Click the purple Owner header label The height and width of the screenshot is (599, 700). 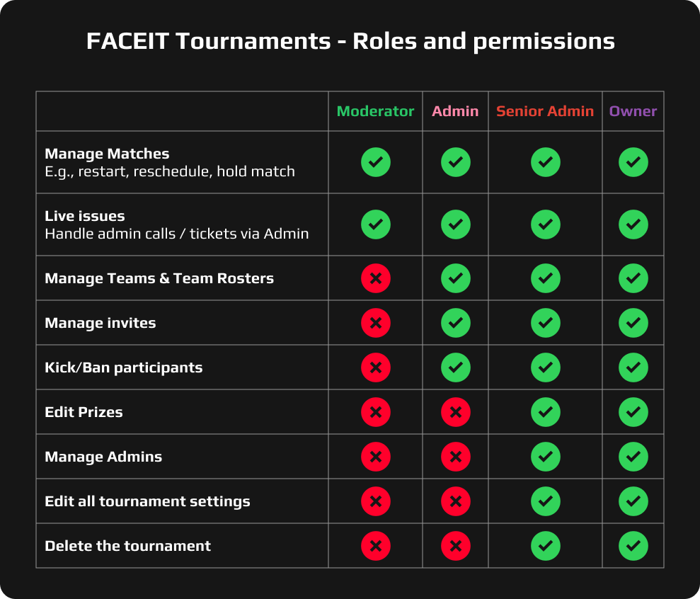click(x=633, y=111)
